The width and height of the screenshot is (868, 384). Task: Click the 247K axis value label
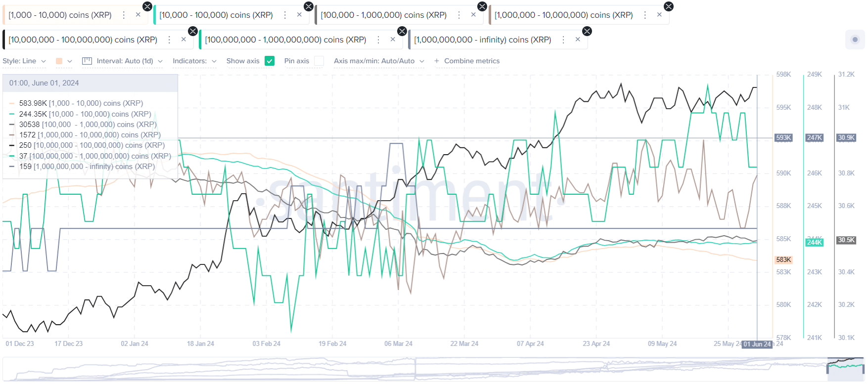pos(814,138)
